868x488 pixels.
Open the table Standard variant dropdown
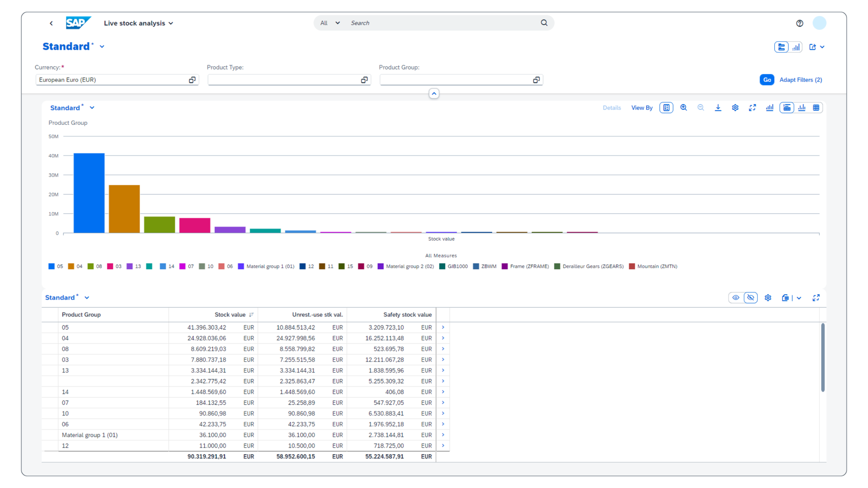[x=87, y=298]
